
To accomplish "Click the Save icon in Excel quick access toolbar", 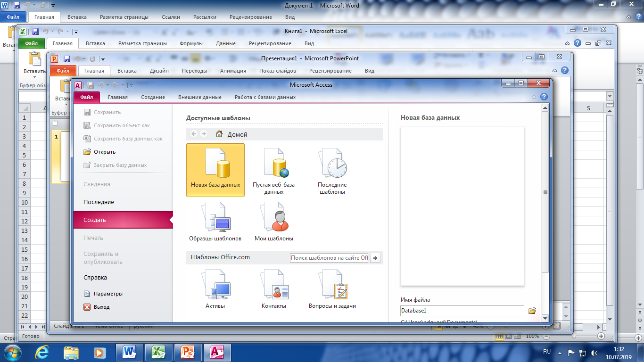I will (x=35, y=32).
